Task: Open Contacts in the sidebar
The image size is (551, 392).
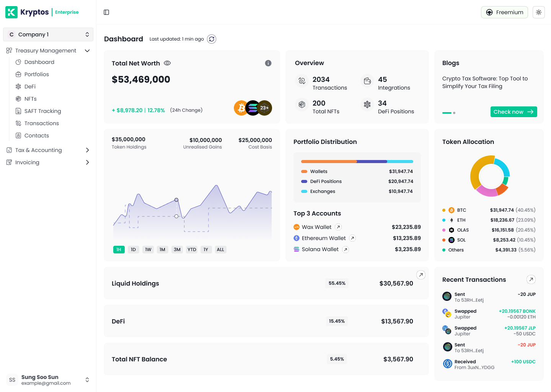Action: (37, 136)
